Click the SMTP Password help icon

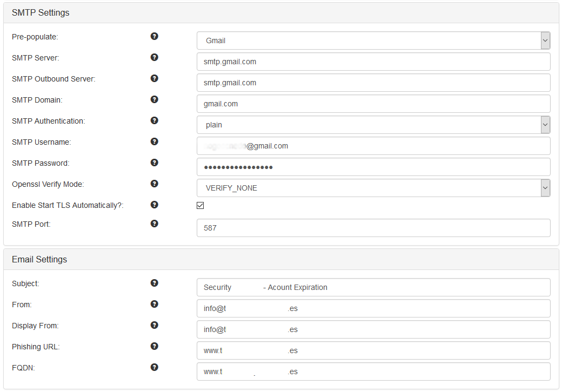[154, 163]
